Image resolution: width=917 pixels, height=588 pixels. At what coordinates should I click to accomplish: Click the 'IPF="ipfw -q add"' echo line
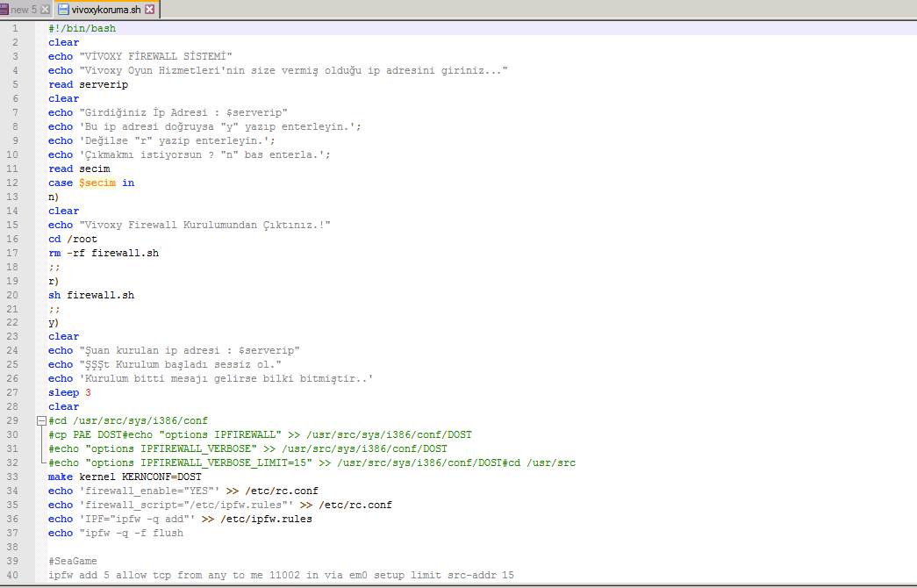tap(180, 520)
